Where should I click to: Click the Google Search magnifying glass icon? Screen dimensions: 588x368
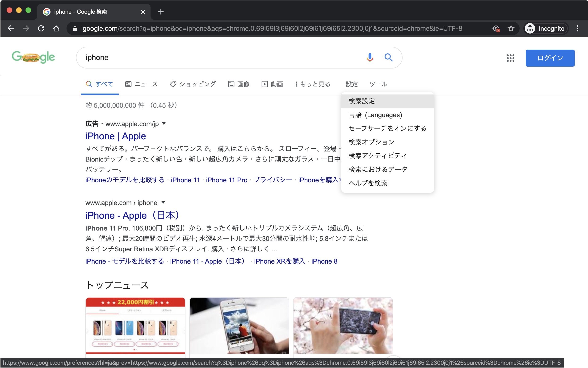[x=389, y=57]
